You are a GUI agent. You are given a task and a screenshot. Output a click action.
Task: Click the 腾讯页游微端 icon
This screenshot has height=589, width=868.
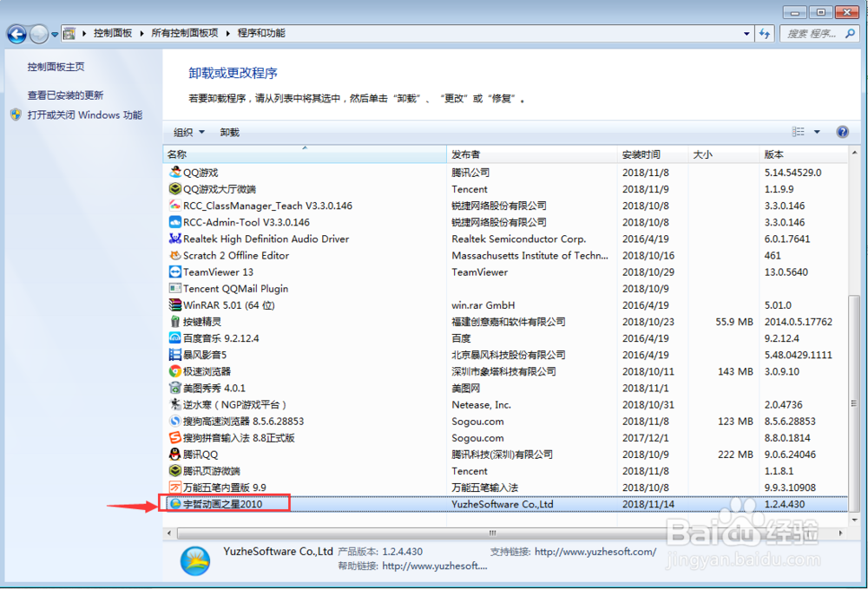(x=175, y=471)
